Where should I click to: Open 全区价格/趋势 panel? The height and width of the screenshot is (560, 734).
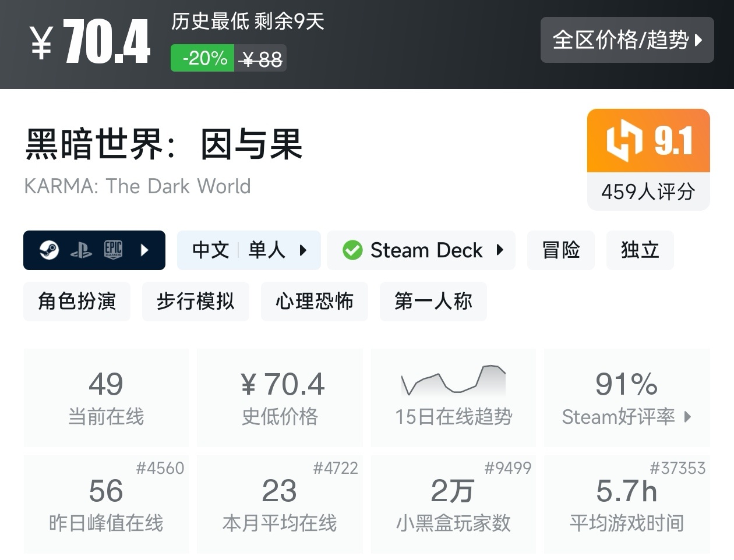pyautogui.click(x=627, y=40)
